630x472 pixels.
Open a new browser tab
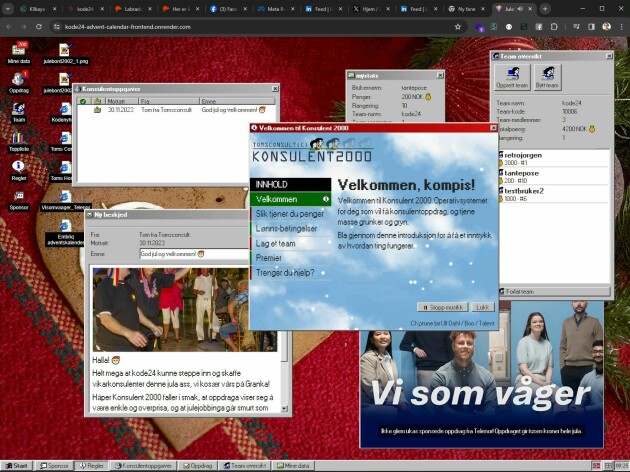tap(545, 8)
